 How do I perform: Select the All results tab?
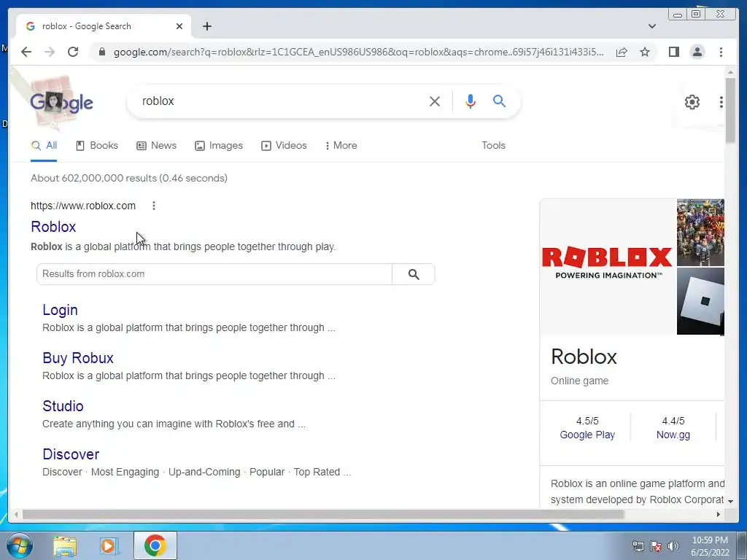[44, 146]
